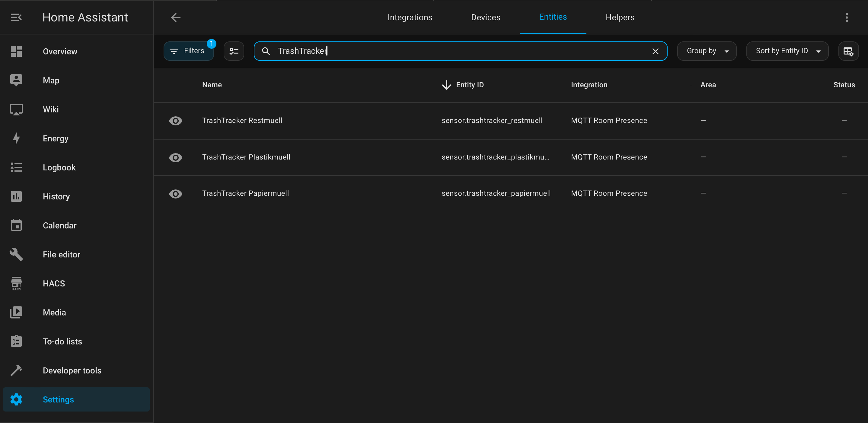Toggle visibility eye for TrashTracker Restmuell
Image resolution: width=868 pixels, height=423 pixels.
pyautogui.click(x=176, y=121)
